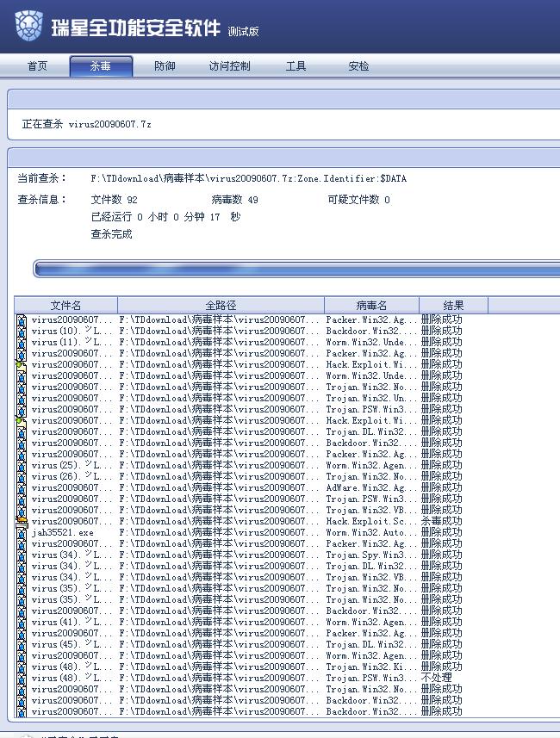Sort by the 结果 column header
The height and width of the screenshot is (738, 560).
click(453, 305)
